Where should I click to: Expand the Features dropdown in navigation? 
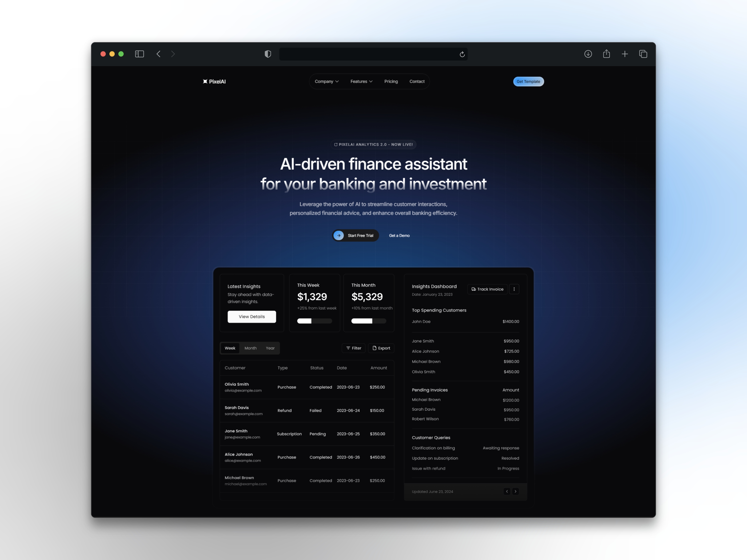[x=361, y=81]
